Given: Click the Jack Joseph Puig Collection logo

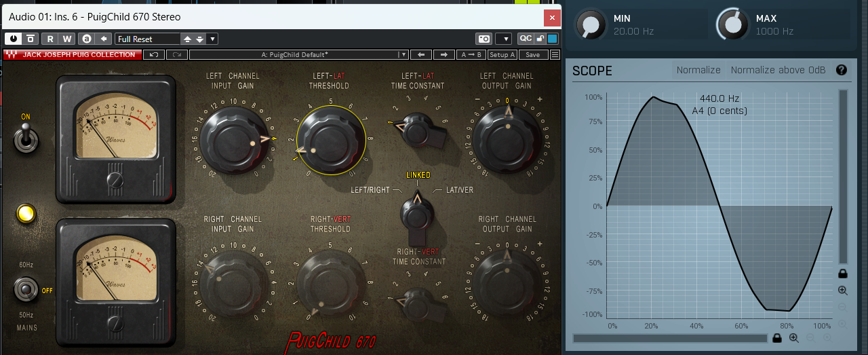Looking at the screenshot, I should [x=73, y=55].
